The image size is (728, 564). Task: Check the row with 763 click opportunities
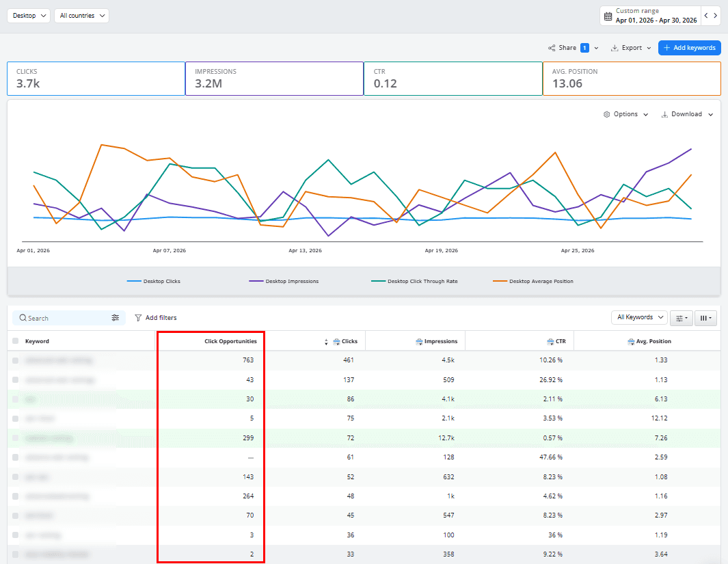pyautogui.click(x=15, y=360)
